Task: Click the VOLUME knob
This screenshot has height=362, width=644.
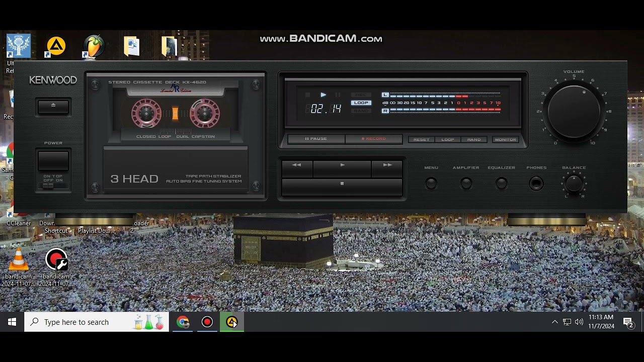Action: coord(574,111)
